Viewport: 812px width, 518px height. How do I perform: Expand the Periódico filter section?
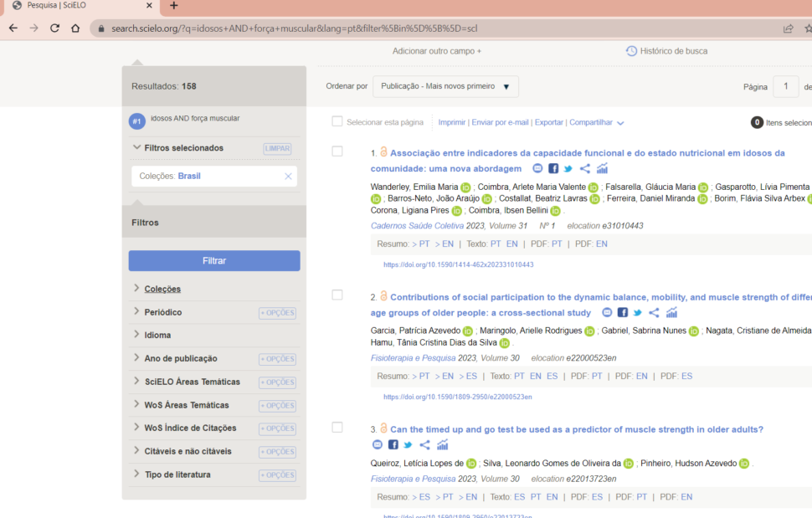162,312
